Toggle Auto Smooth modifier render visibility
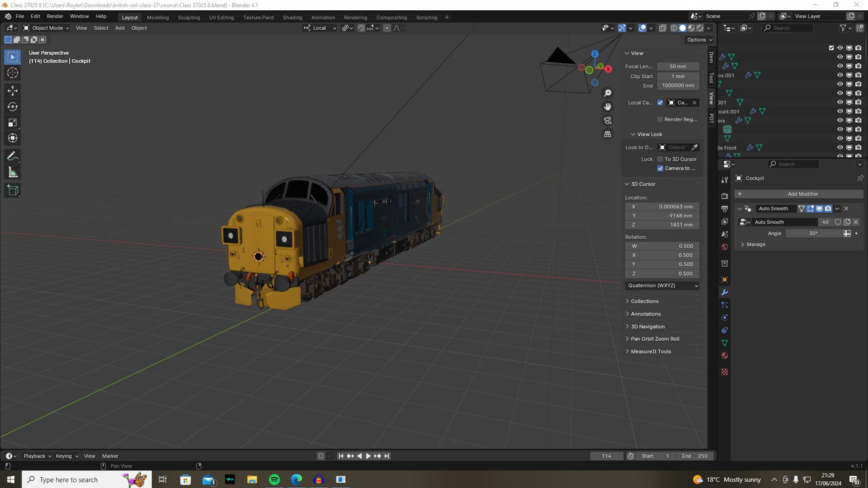Viewport: 868px width, 488px height. (828, 208)
